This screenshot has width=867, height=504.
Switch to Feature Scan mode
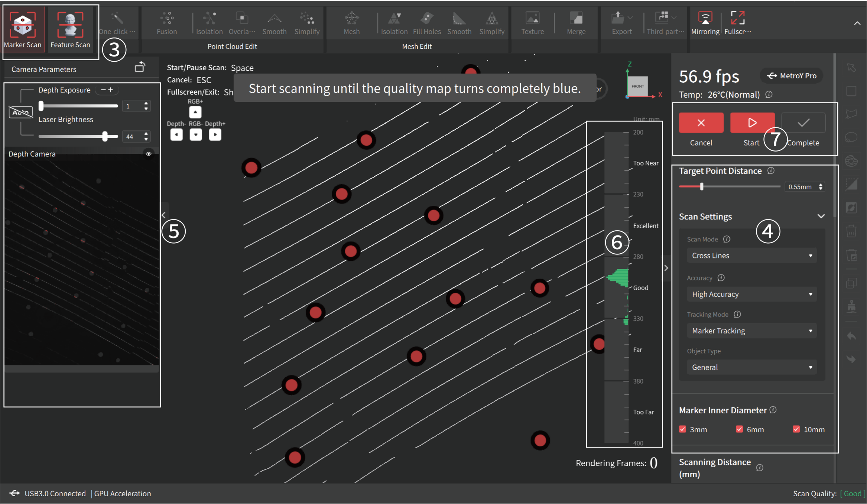(x=70, y=28)
